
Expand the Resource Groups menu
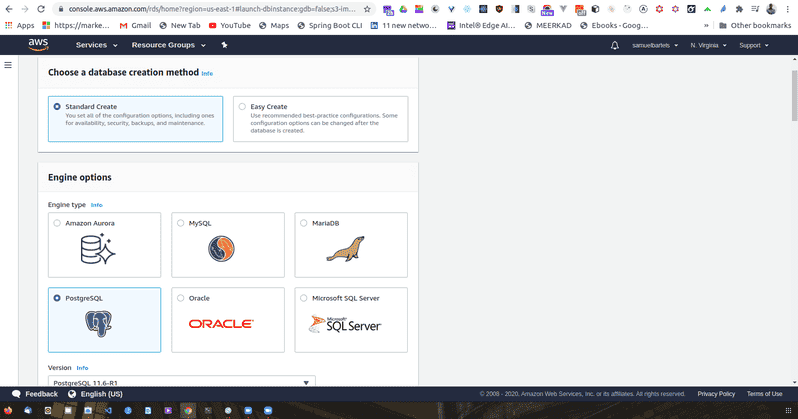tap(168, 45)
